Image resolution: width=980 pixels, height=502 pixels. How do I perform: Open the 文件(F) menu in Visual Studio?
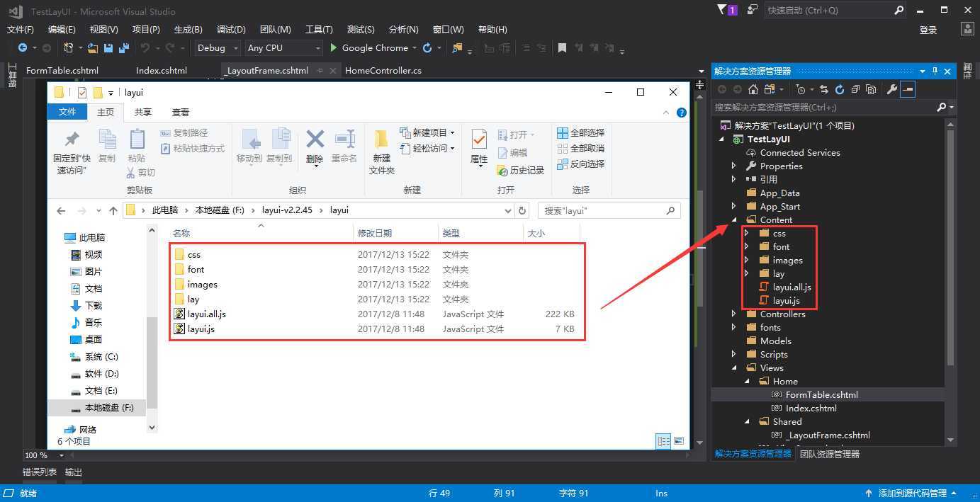point(21,30)
